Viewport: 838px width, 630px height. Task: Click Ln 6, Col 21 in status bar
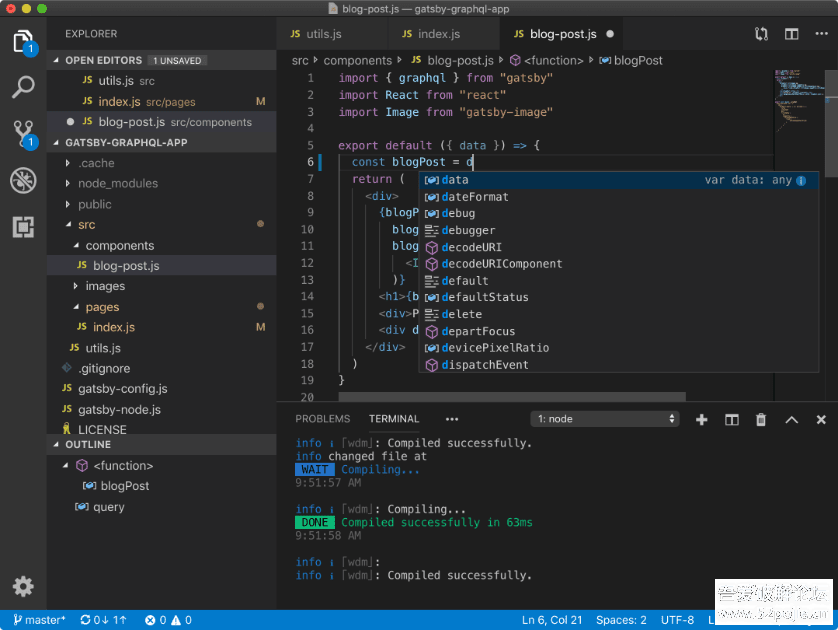click(x=552, y=620)
